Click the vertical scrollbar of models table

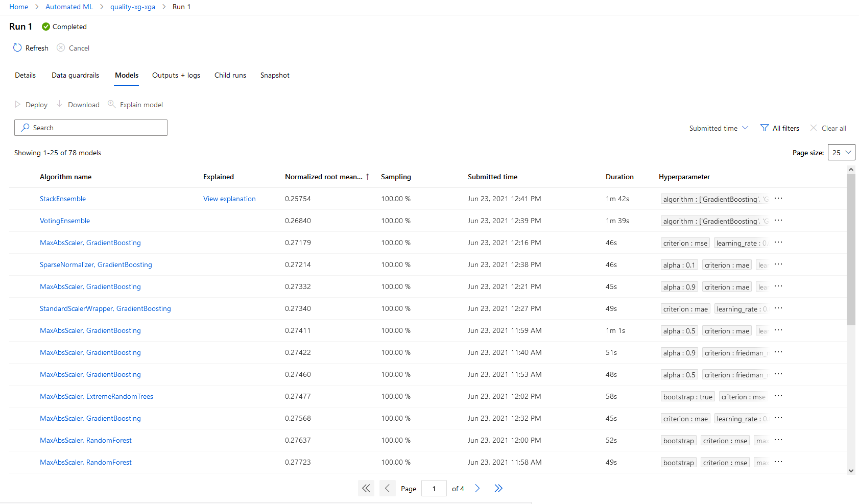(850, 250)
